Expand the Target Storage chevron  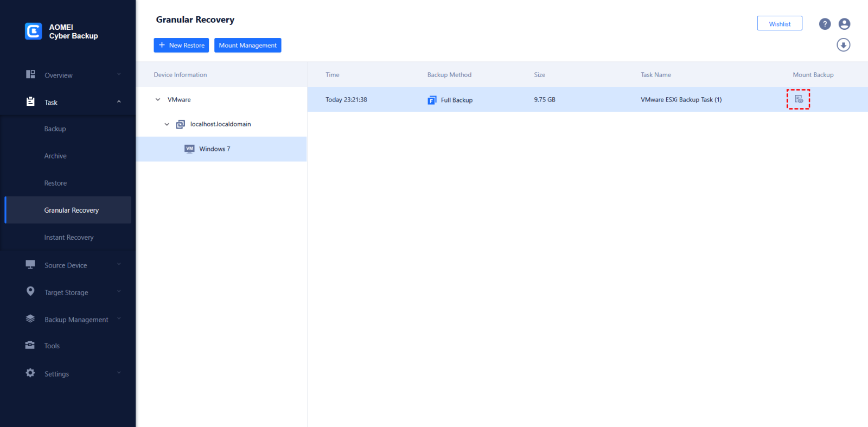[119, 291]
